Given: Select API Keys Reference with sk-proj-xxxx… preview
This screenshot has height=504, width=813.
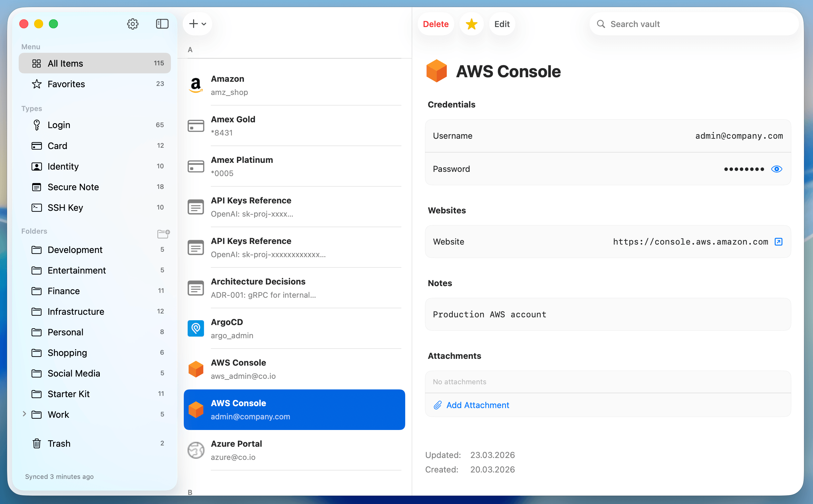Looking at the screenshot, I should pyautogui.click(x=294, y=207).
